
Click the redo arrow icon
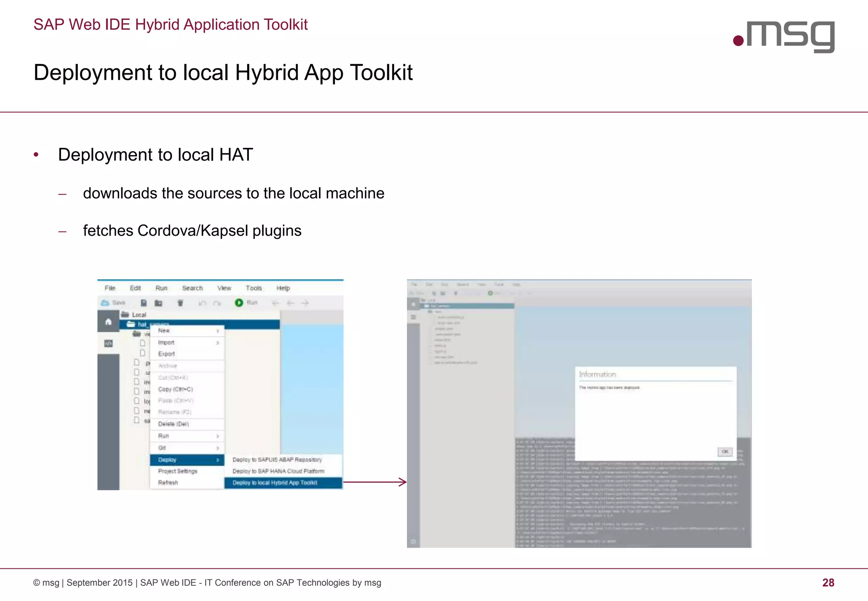pos(217,303)
